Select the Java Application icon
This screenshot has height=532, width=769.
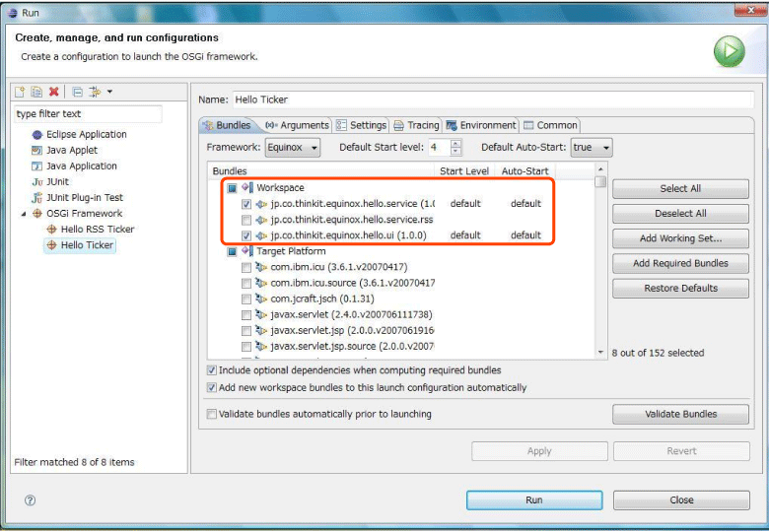pyautogui.click(x=37, y=166)
